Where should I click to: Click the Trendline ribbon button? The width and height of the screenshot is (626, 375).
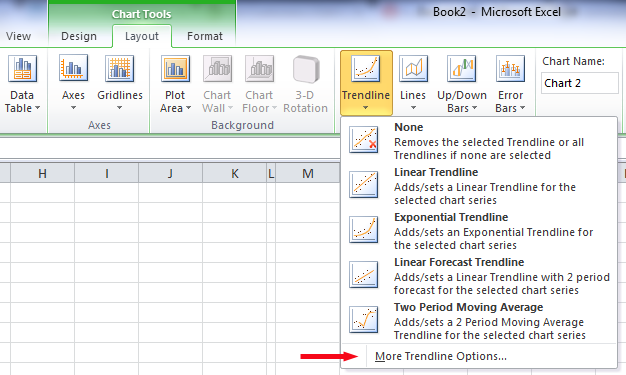(366, 83)
